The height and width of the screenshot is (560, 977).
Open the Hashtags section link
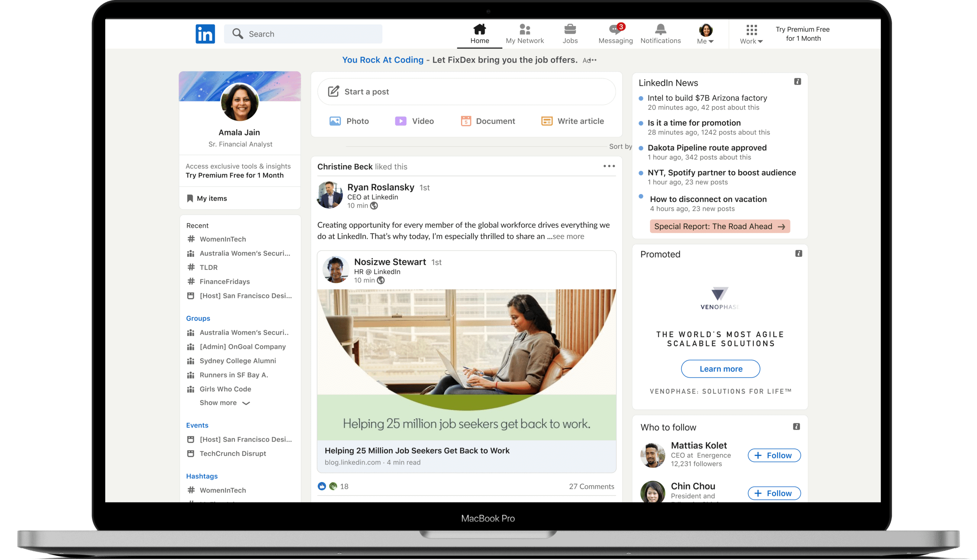click(202, 476)
